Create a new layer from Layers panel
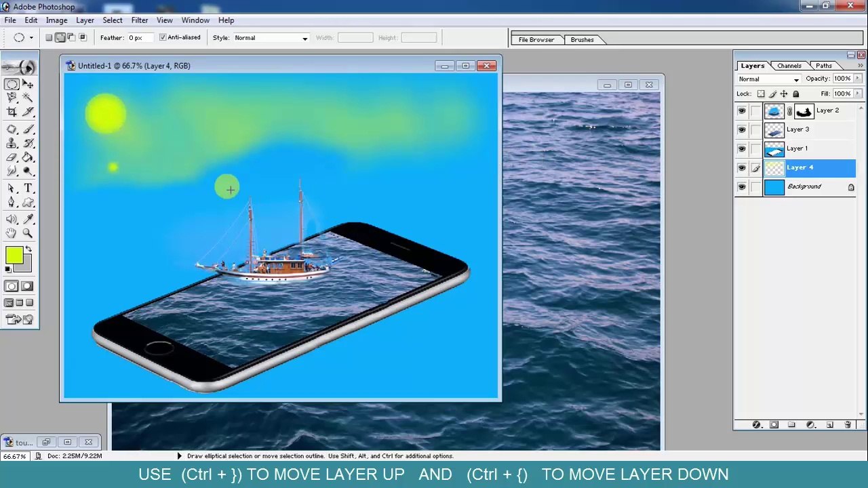 pos(829,425)
